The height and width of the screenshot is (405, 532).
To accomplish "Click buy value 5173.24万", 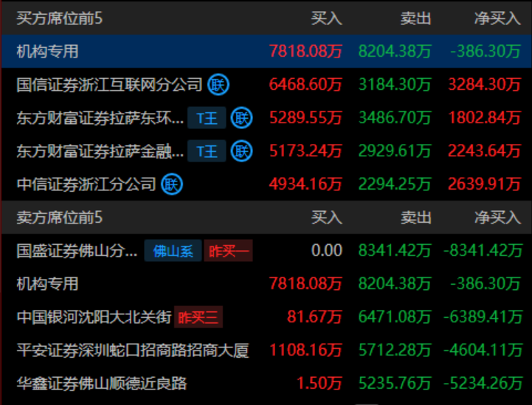I will pyautogui.click(x=305, y=151).
